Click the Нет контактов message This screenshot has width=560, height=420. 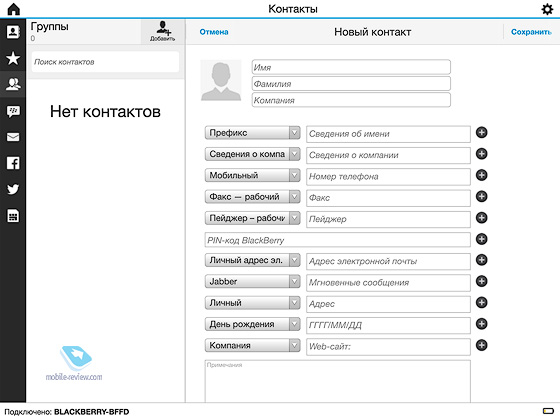tap(105, 111)
